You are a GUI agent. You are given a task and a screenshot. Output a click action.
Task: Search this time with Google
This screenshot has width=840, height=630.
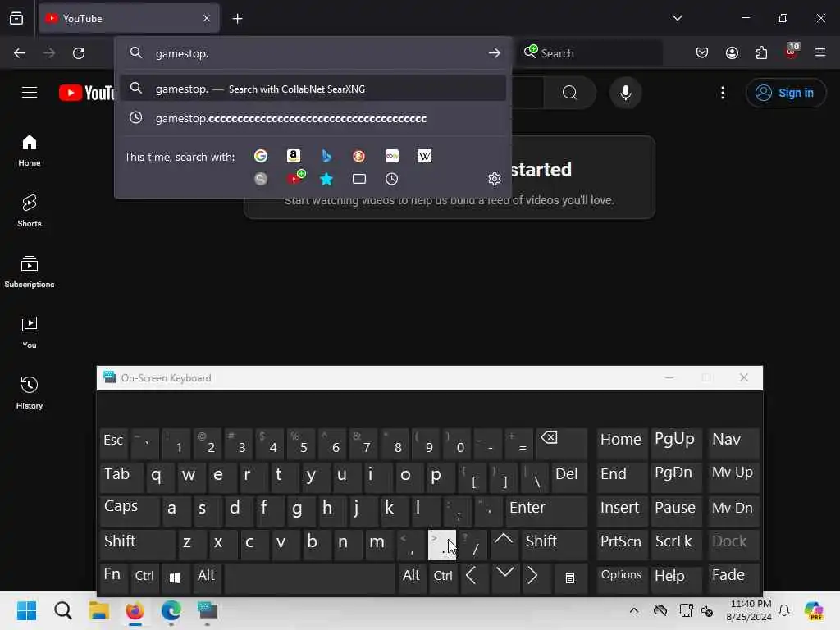pyautogui.click(x=261, y=156)
